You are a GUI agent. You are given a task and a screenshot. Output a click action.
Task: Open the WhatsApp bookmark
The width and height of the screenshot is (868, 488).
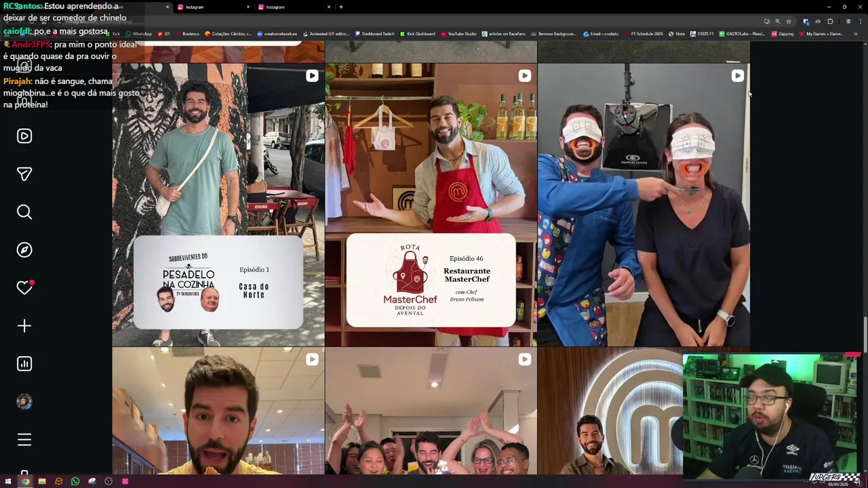(138, 34)
